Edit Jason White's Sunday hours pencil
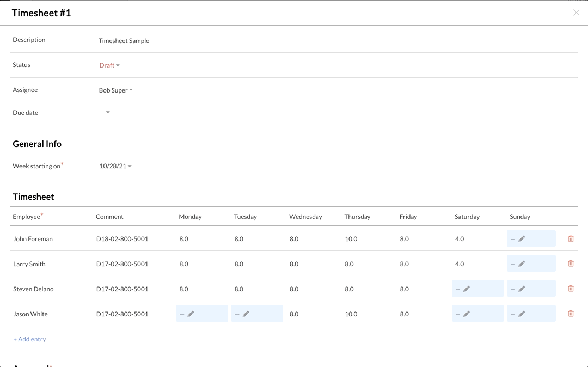The width and height of the screenshot is (588, 367). [522, 314]
